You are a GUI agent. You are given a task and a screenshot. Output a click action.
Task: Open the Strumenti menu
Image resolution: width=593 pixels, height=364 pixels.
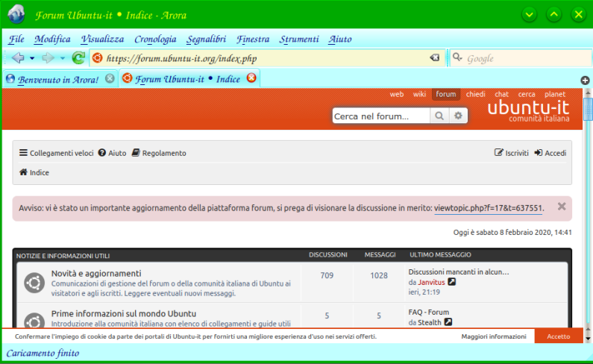299,39
